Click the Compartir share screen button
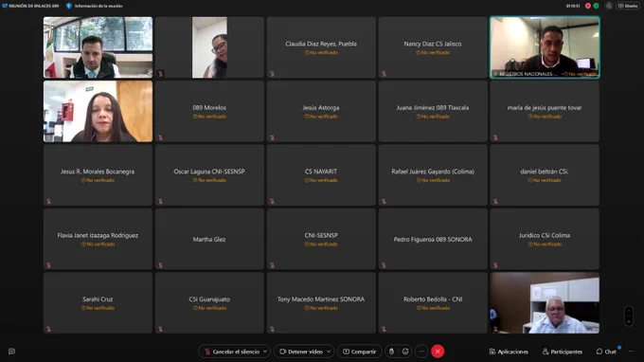 click(x=359, y=352)
